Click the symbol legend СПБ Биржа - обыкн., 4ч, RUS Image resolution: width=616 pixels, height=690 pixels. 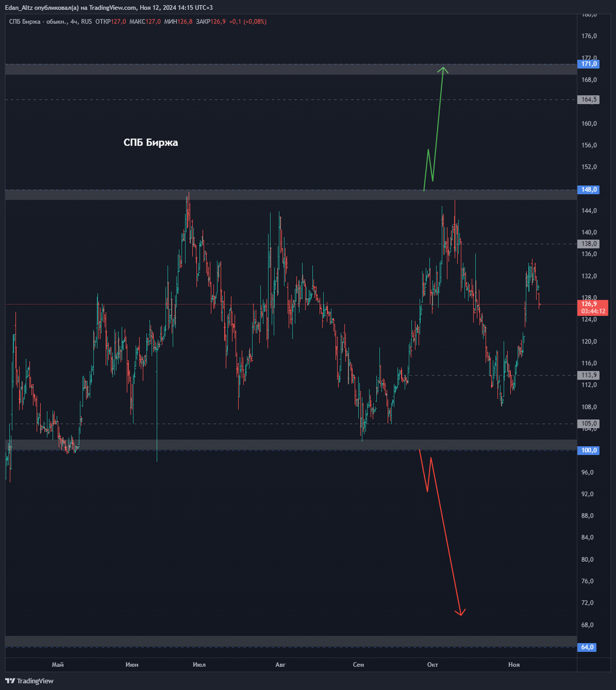click(x=51, y=22)
